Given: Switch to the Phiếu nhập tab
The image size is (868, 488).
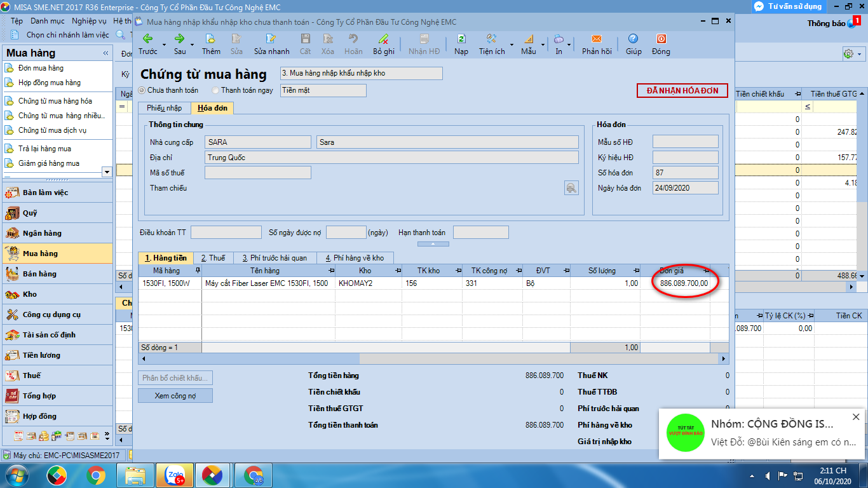Looking at the screenshot, I should click(x=164, y=108).
